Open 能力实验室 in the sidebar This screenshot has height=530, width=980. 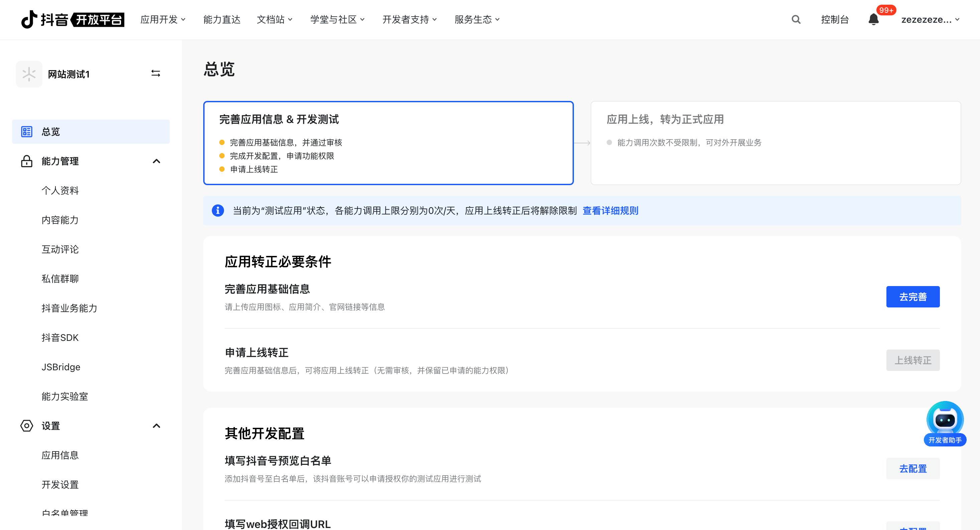tap(65, 396)
